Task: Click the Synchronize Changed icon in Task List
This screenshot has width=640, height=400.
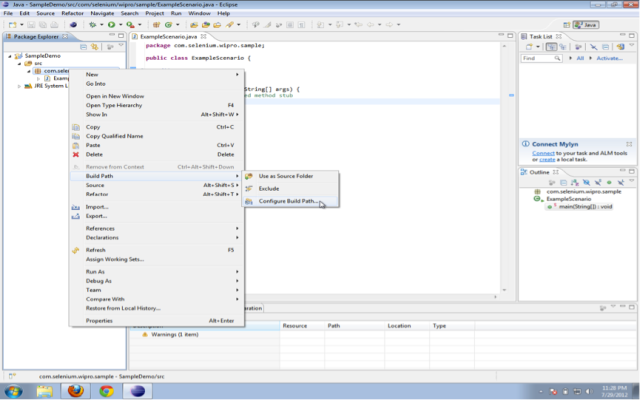Action: coord(620,47)
